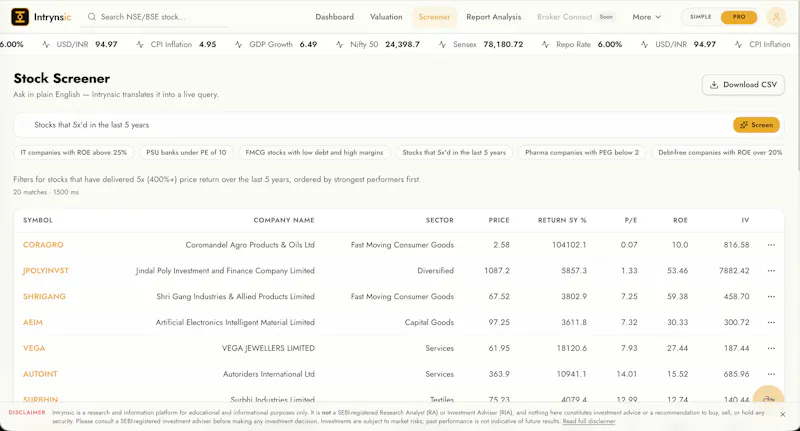Image resolution: width=800 pixels, height=431 pixels.
Task: Click the GDP Growth ticker trend icon
Action: (238, 44)
